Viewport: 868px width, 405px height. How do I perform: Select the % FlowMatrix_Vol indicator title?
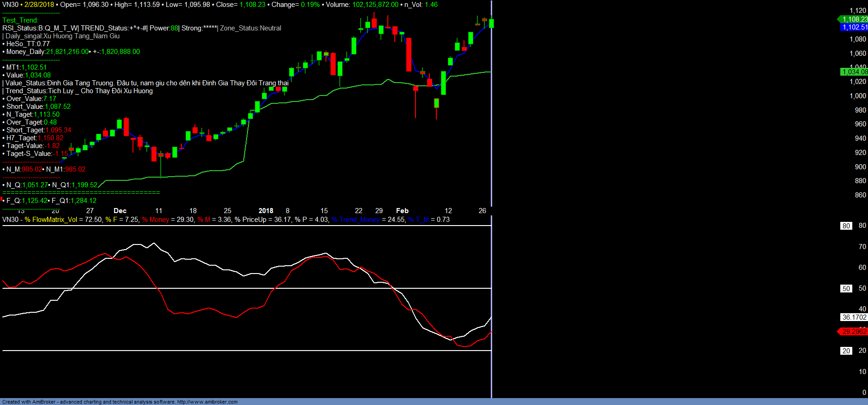click(x=51, y=220)
